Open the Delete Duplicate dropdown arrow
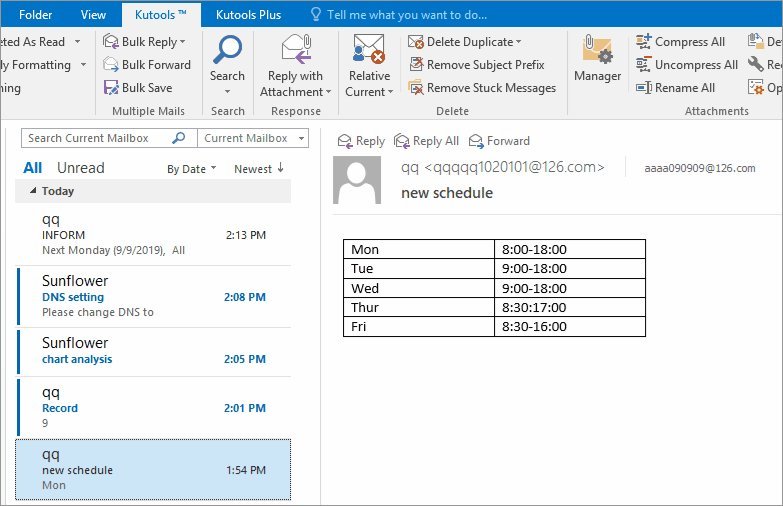The height and width of the screenshot is (506, 783). pyautogui.click(x=518, y=42)
